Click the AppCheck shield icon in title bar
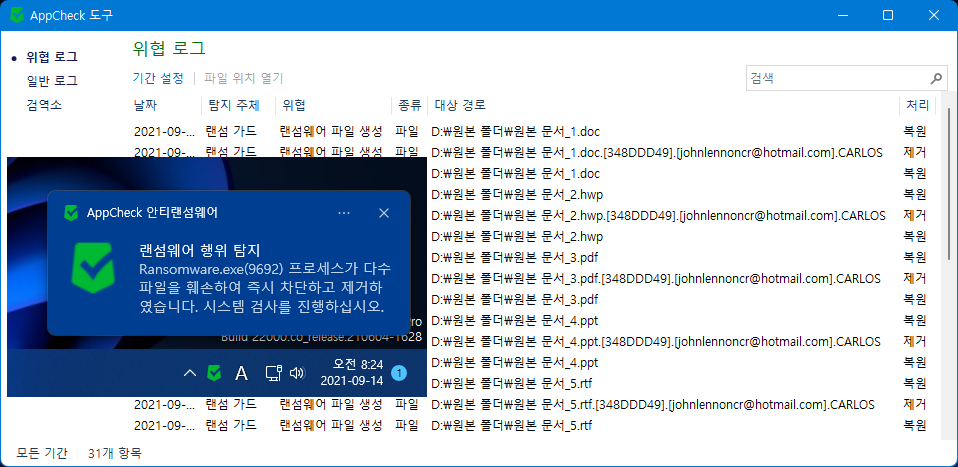 [17, 16]
